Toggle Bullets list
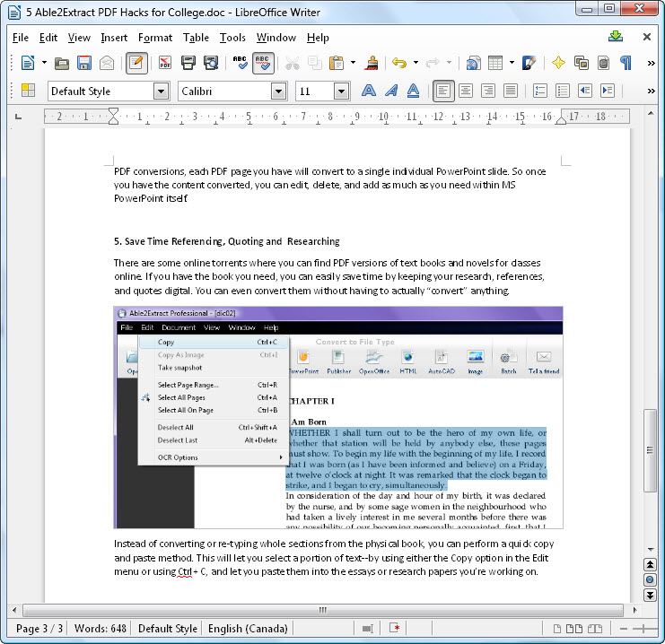Screen dimensions: 665x644 coord(563,91)
